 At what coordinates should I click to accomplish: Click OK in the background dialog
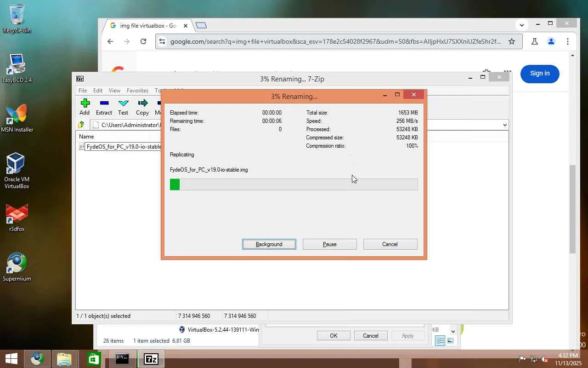334,336
